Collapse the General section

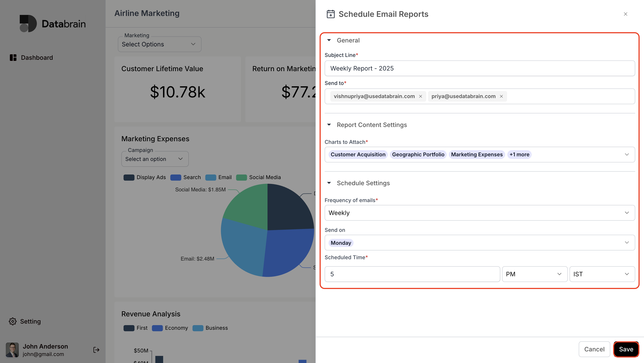(329, 40)
